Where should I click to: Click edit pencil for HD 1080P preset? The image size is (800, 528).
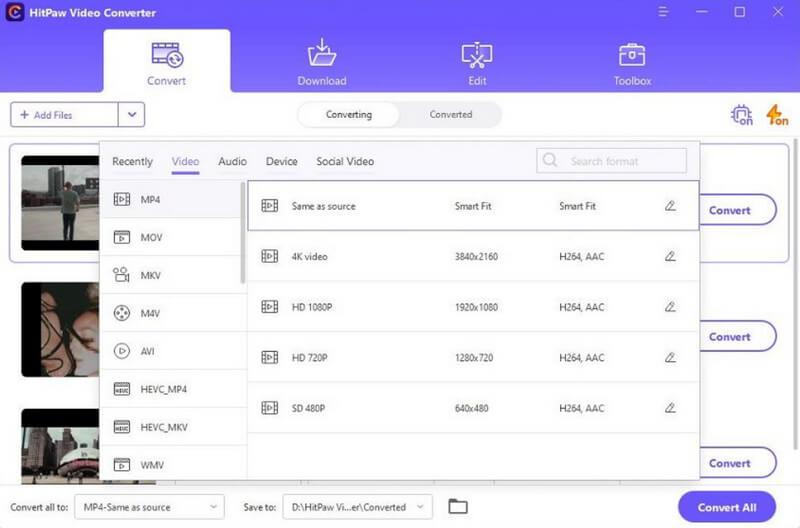click(670, 307)
